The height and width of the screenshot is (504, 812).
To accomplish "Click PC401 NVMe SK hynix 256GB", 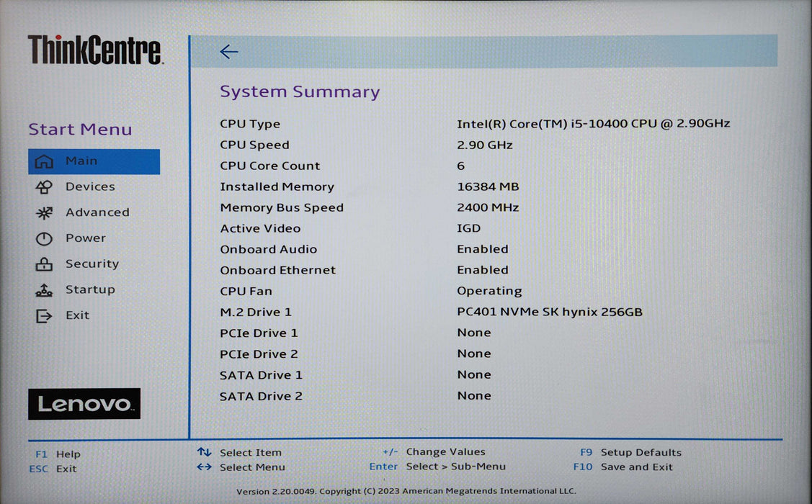I will tap(550, 312).
